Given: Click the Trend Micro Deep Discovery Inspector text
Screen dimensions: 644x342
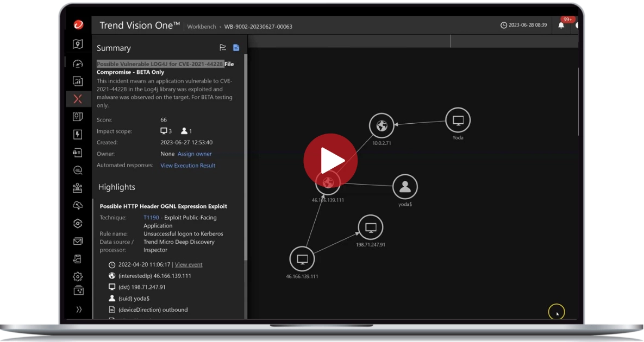Looking at the screenshot, I should (x=179, y=245).
